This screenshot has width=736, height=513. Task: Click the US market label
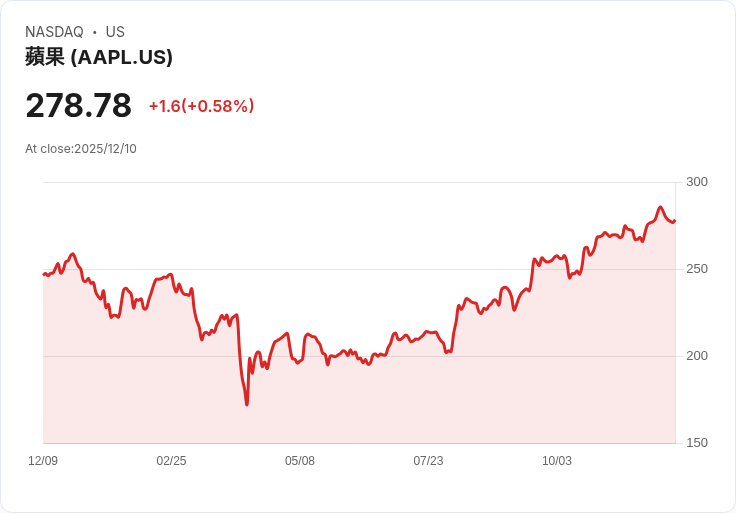click(x=115, y=32)
